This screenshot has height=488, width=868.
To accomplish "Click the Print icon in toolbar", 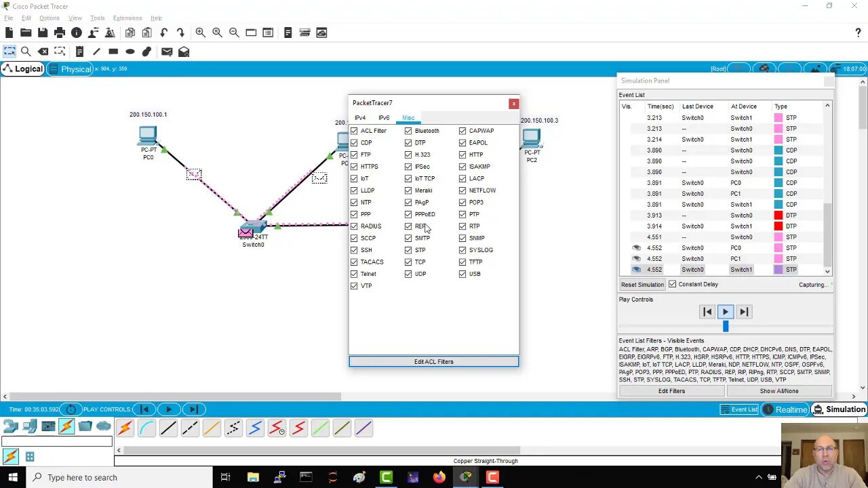I will pyautogui.click(x=60, y=33).
